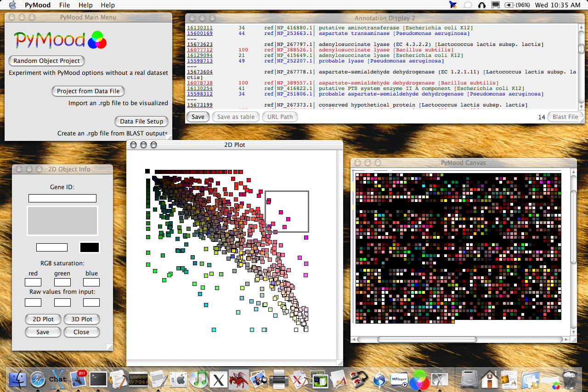Click the red saturation field
The width and height of the screenshot is (588, 392).
point(33,282)
